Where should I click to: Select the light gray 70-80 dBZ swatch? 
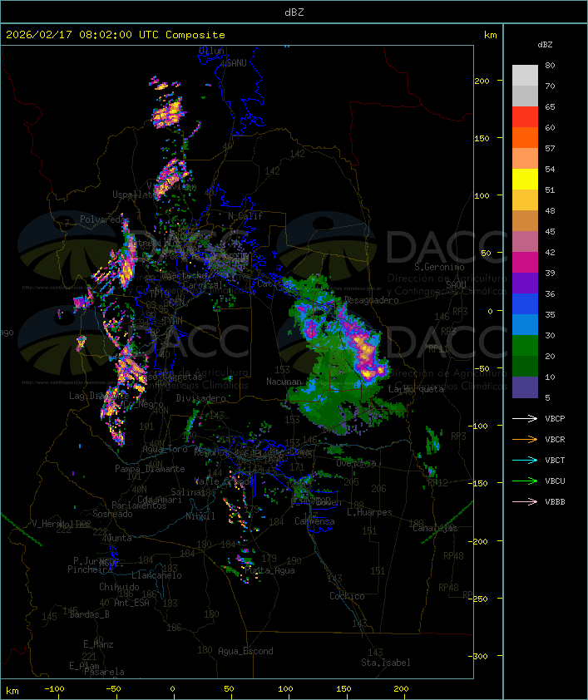click(x=525, y=76)
